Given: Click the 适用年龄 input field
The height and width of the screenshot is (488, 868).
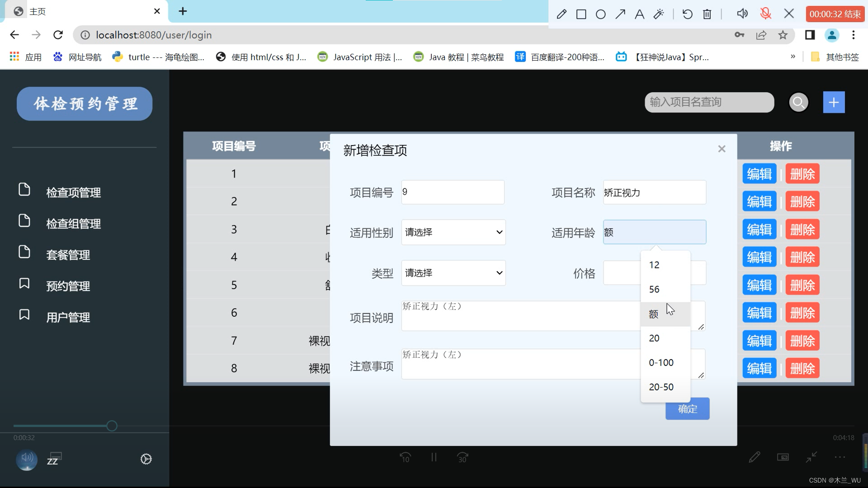Looking at the screenshot, I should pyautogui.click(x=654, y=232).
